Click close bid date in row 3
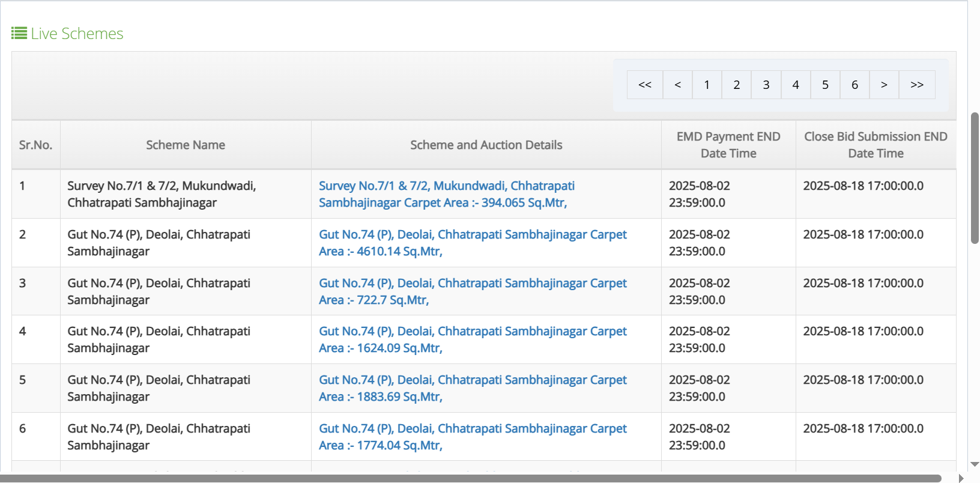This screenshot has height=483, width=980. [876, 291]
